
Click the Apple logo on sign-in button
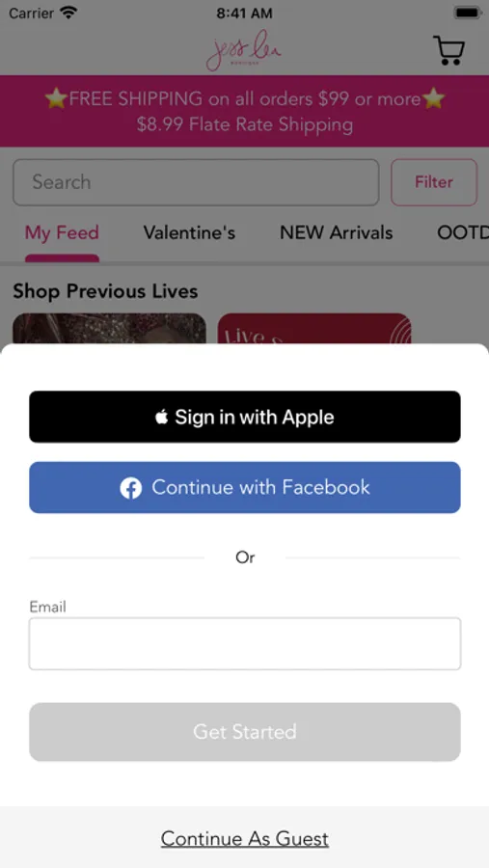[x=162, y=417]
